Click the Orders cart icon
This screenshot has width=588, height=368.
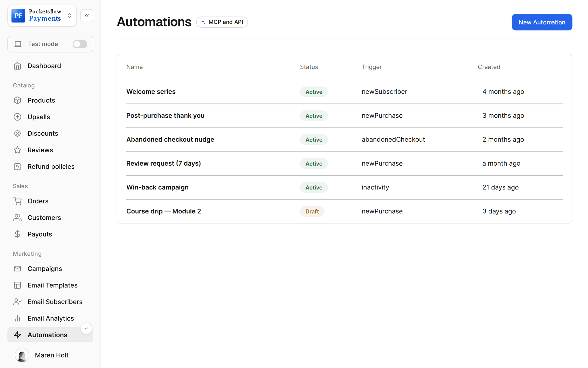coord(18,201)
